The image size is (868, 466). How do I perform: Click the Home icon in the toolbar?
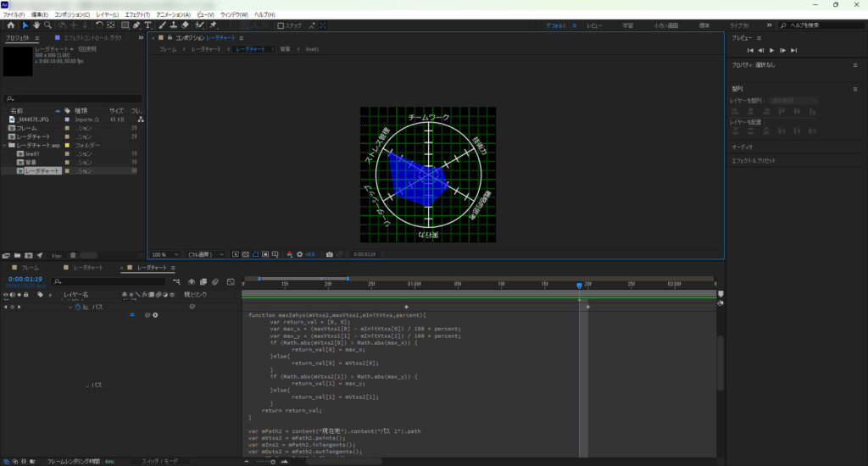point(10,25)
